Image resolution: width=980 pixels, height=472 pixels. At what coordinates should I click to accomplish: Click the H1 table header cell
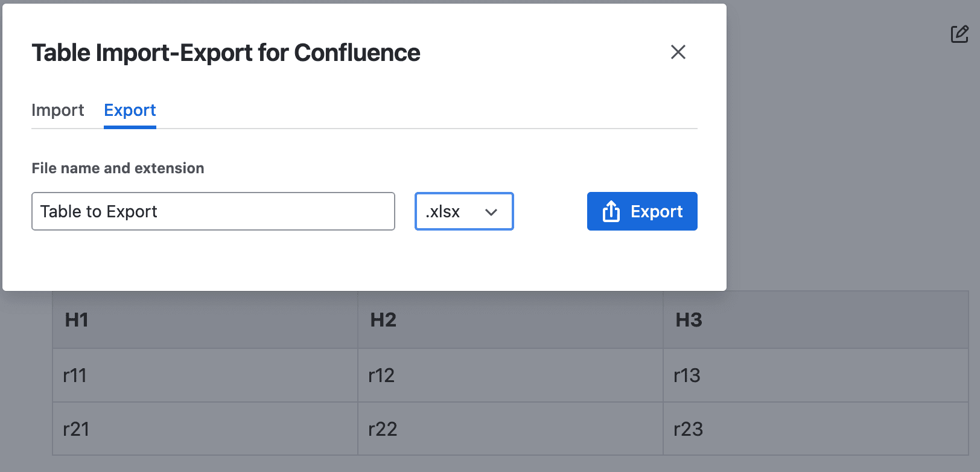[205, 320]
